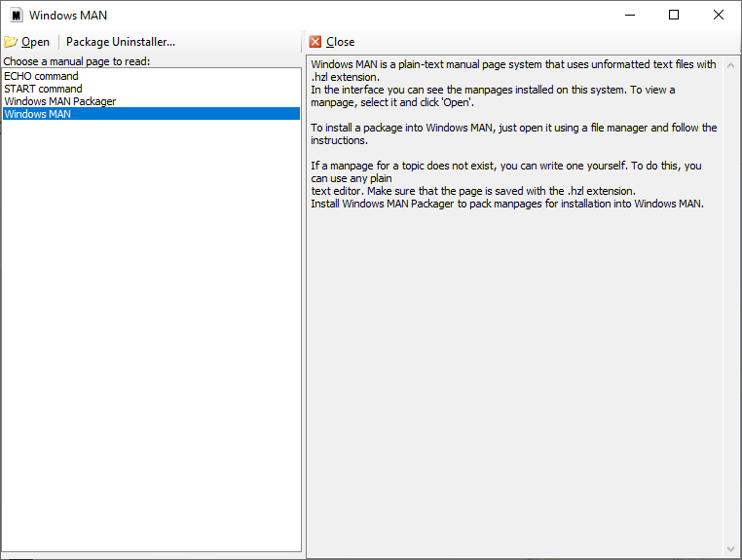Screen dimensions: 742x560
Task: Minimize the Windows MAN window
Action: [x=630, y=16]
